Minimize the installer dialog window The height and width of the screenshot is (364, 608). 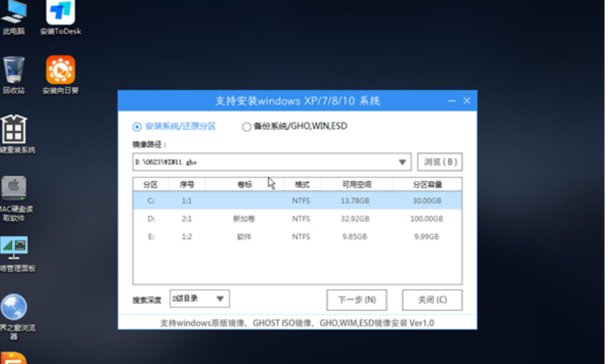(452, 101)
